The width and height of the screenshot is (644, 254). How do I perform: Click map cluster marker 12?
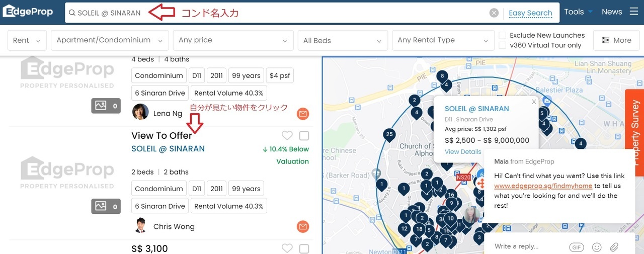pyautogui.click(x=404, y=229)
